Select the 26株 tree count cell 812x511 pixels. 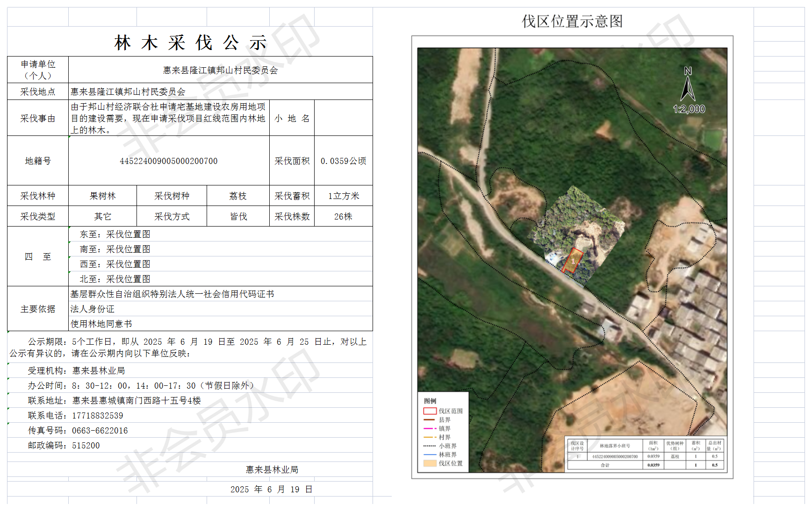point(344,216)
